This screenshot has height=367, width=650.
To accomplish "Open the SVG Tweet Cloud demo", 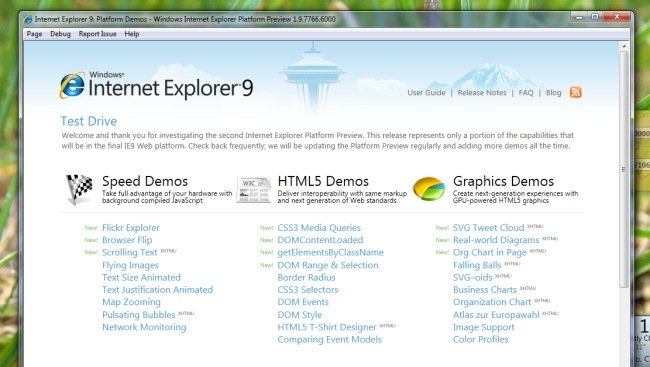I will (488, 228).
